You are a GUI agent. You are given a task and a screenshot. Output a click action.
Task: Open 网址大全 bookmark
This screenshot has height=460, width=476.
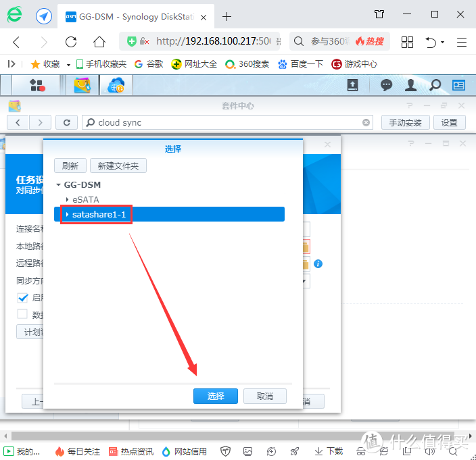194,64
